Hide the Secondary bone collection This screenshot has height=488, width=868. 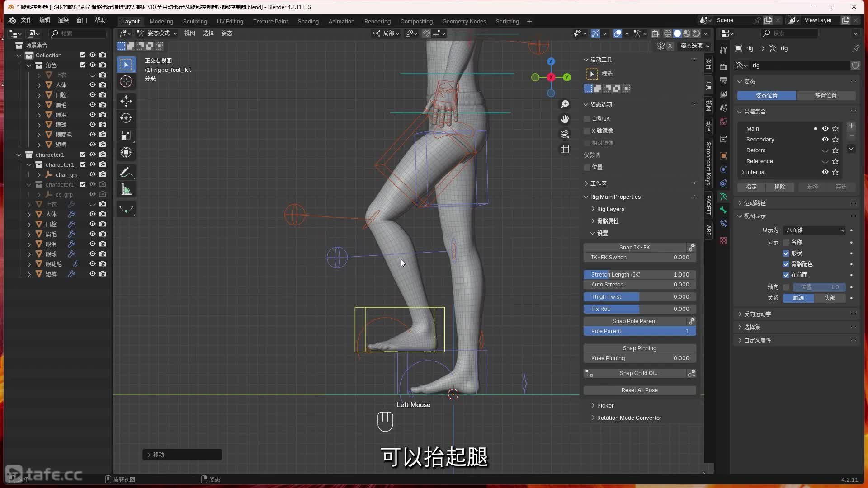825,140
